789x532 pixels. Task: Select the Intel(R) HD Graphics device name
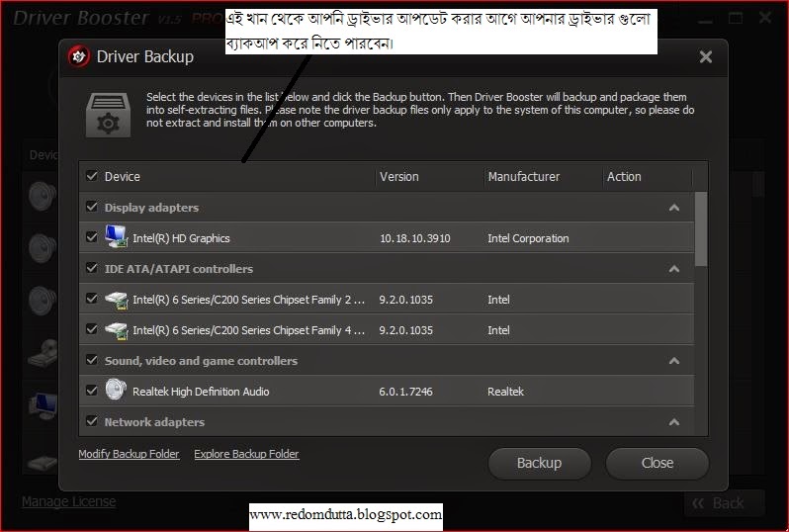181,238
